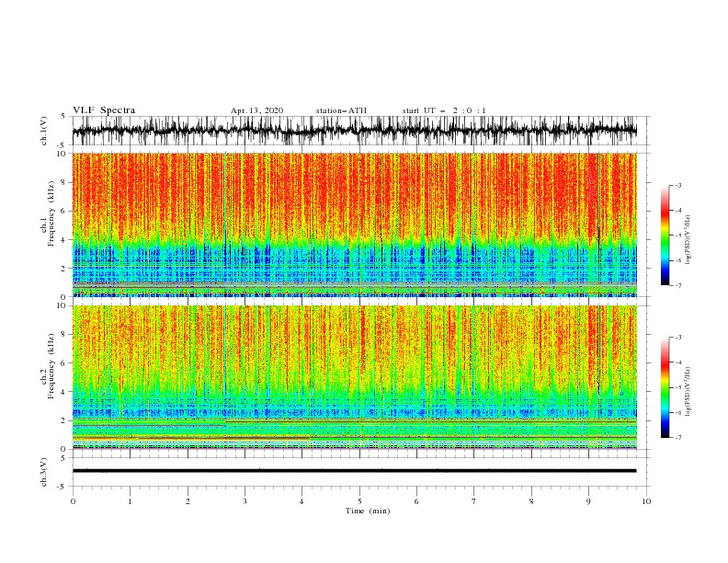The width and height of the screenshot is (728, 563).
Task: Click the "-5" tick on ch.2 colorbar
Action: click(678, 387)
